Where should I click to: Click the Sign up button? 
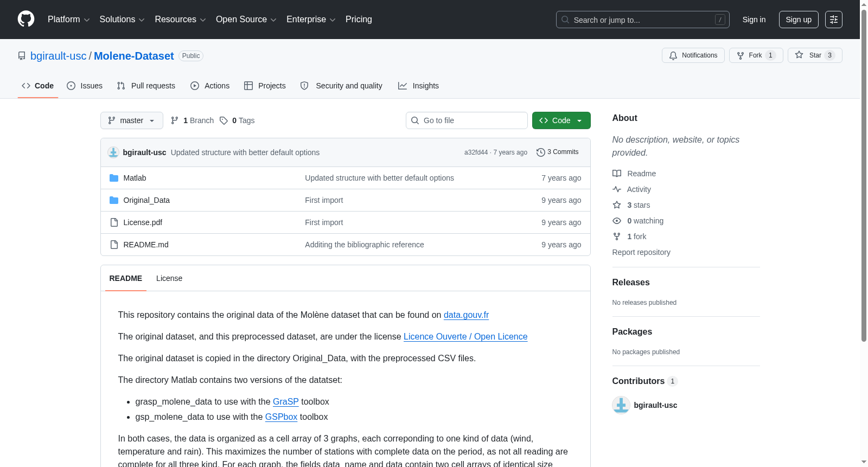(x=799, y=20)
